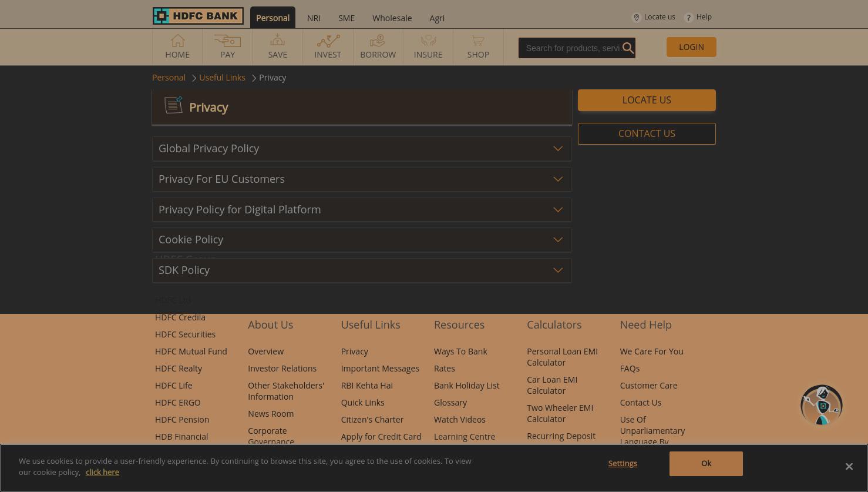This screenshot has height=492, width=868.
Task: Open the chatbot assistant avatar
Action: [822, 405]
